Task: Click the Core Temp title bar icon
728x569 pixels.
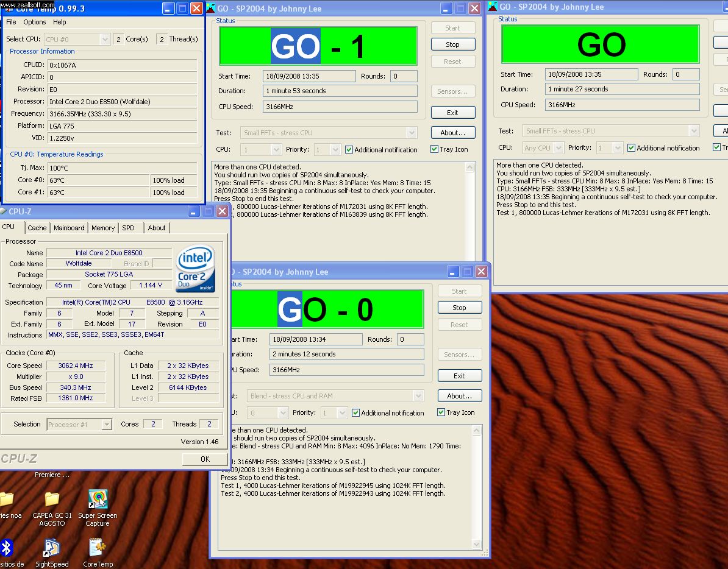Action: coord(7,8)
